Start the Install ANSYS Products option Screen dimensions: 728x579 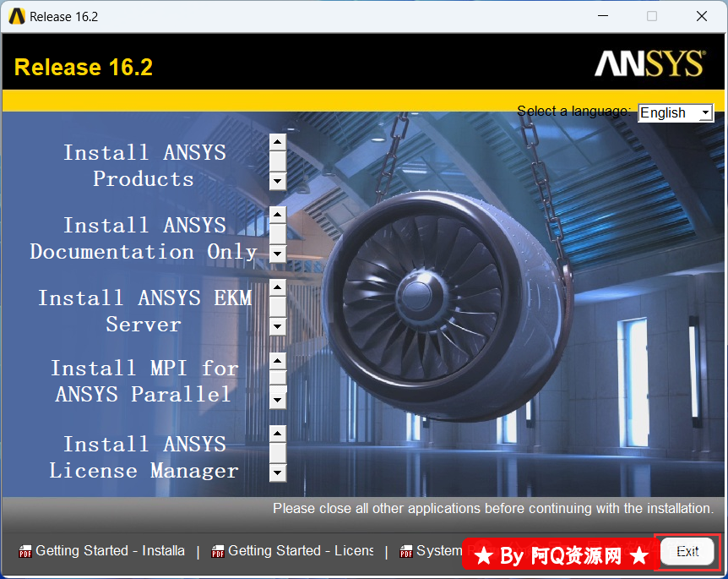(x=144, y=166)
